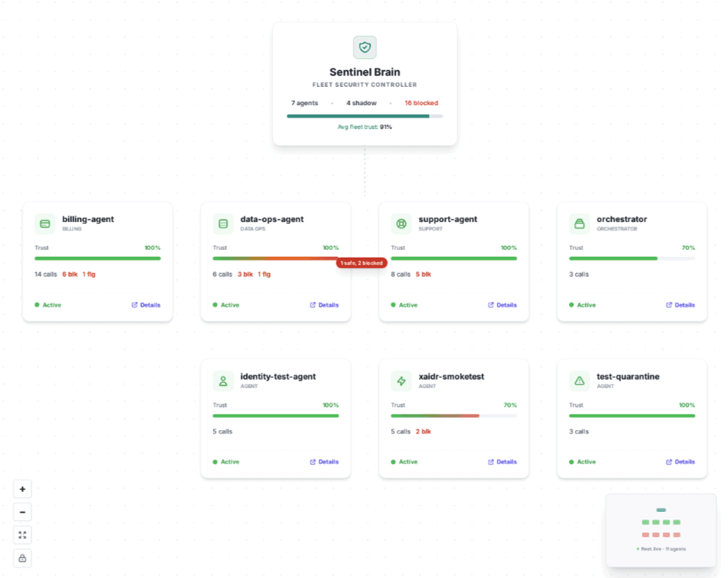Click Active status on test-quarantine

click(x=582, y=462)
